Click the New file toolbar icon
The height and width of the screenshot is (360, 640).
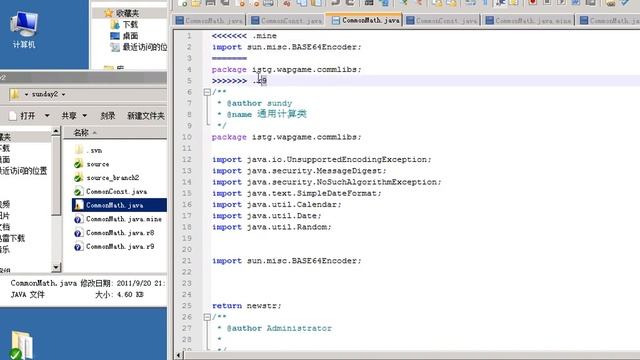182,3
